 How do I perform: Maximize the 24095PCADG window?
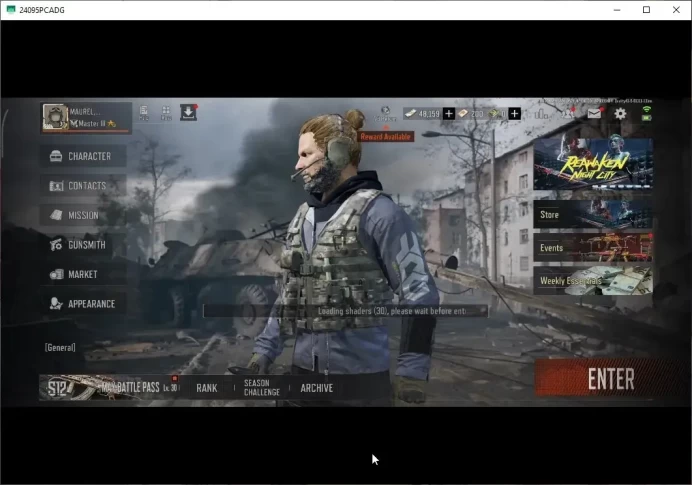pyautogui.click(x=647, y=10)
